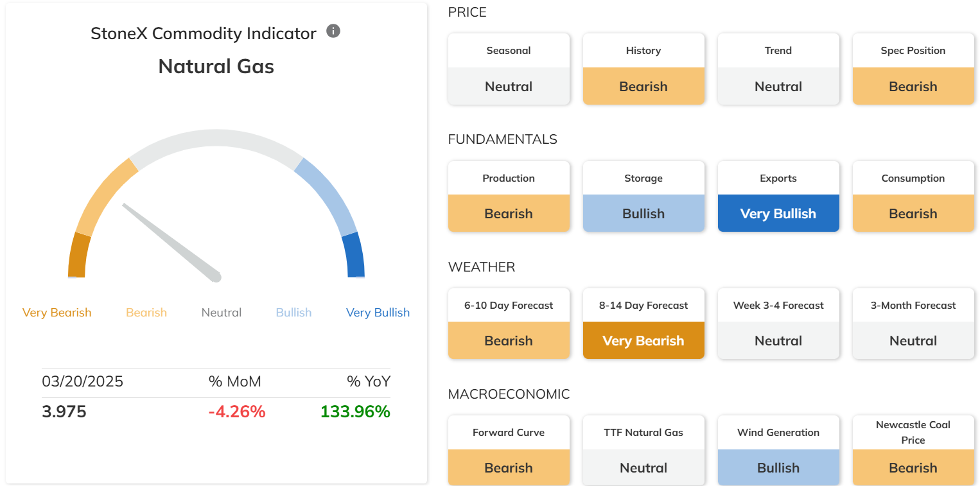The width and height of the screenshot is (980, 486).
Task: Open the History price indicator card
Action: [x=643, y=69]
